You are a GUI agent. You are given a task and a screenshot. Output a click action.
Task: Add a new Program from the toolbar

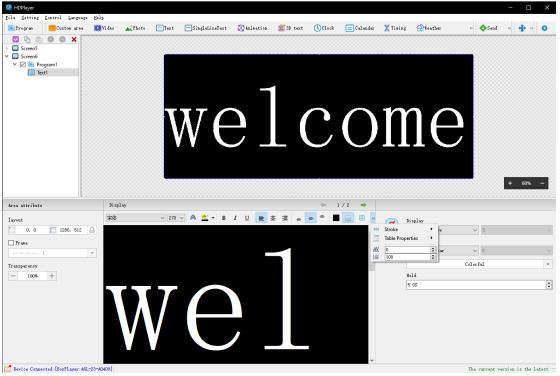click(21, 28)
